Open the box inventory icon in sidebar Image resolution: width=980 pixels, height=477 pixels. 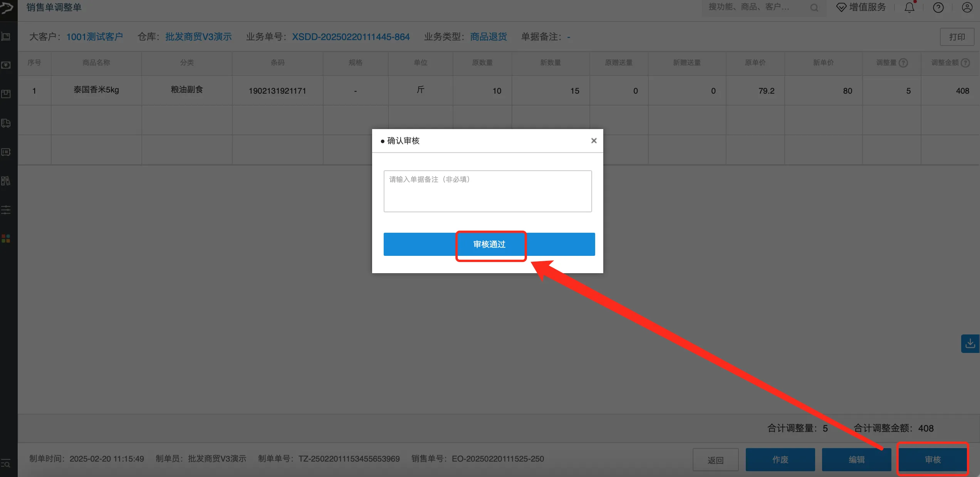tap(6, 94)
